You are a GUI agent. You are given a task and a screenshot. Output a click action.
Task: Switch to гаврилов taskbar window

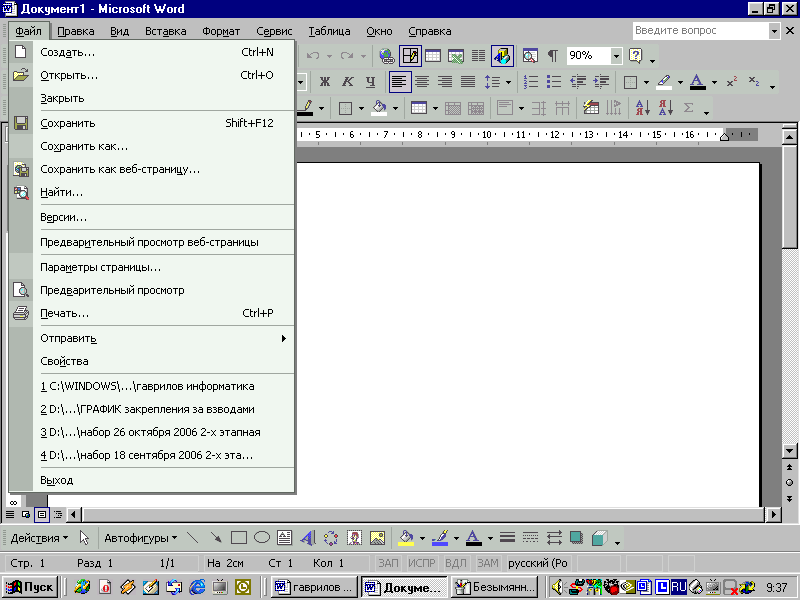point(314,587)
